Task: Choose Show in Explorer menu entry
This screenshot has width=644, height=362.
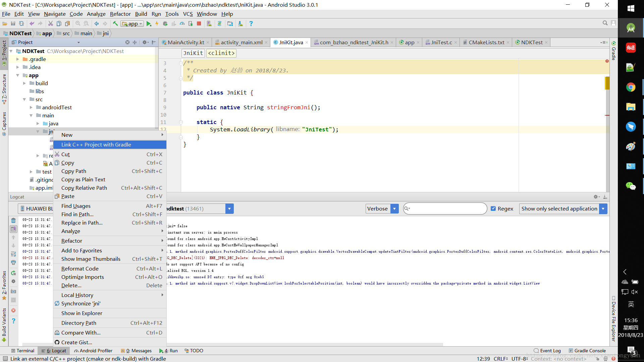Action: (x=110, y=313)
